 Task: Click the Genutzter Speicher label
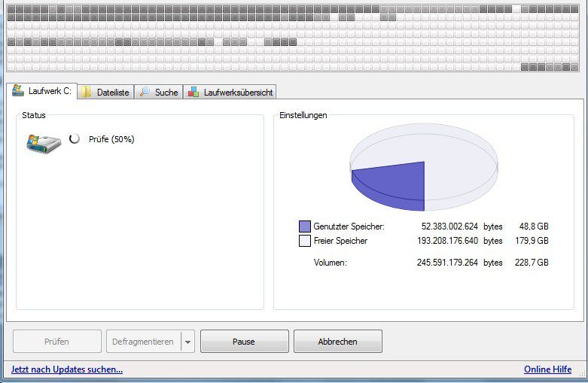[x=349, y=226]
